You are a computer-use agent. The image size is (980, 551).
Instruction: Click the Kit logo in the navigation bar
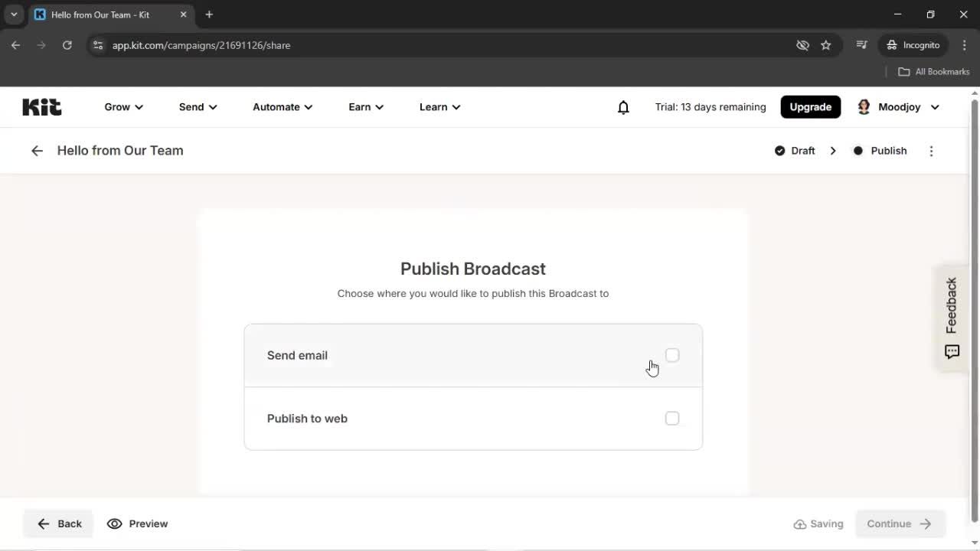pyautogui.click(x=41, y=106)
